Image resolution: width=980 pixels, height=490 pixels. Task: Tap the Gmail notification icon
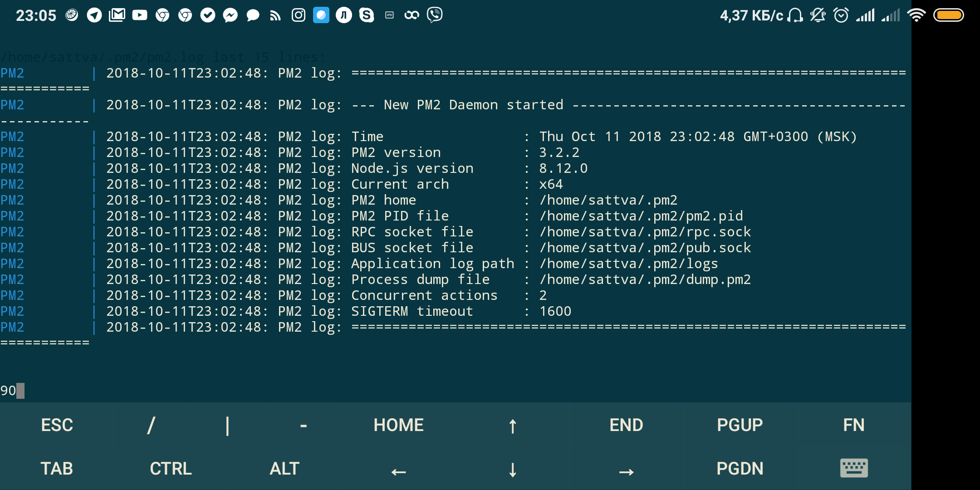tap(117, 15)
